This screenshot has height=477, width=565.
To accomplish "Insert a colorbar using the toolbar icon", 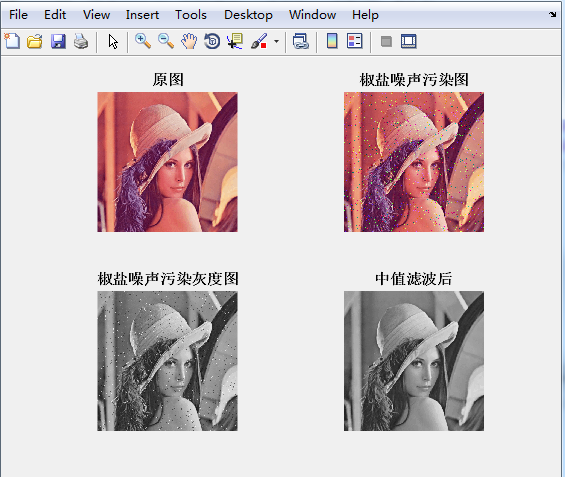I will click(x=332, y=41).
